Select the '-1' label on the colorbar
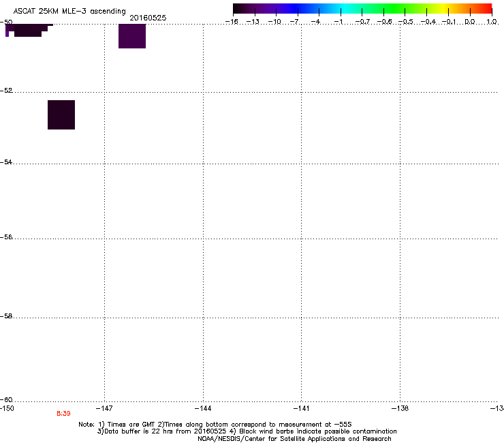504x443 pixels. (338, 22)
